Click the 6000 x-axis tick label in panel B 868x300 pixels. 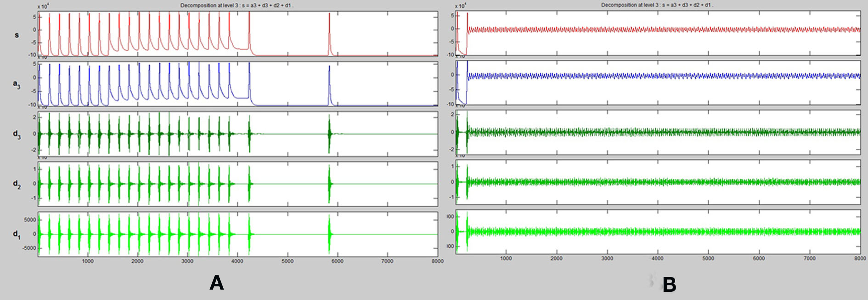pyautogui.click(x=759, y=258)
